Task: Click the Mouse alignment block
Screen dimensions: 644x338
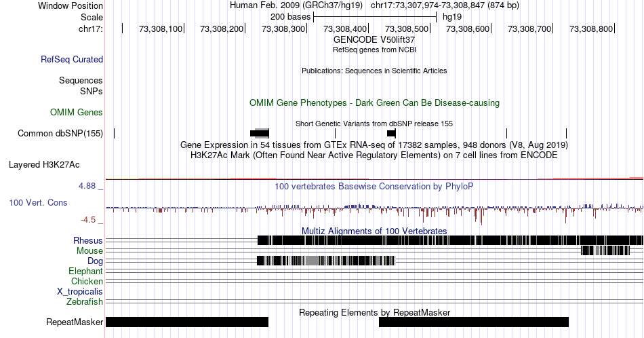Action: (x=605, y=250)
